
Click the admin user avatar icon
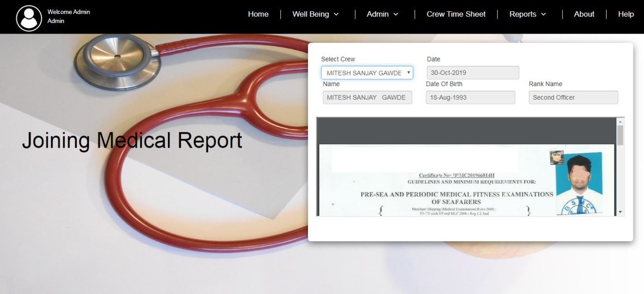pos(29,18)
